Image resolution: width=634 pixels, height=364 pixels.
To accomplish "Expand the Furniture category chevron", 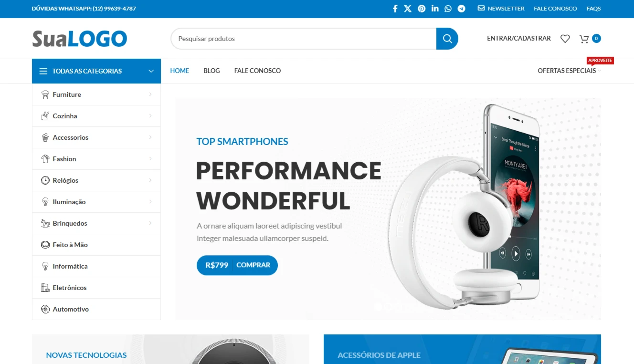I will [150, 94].
